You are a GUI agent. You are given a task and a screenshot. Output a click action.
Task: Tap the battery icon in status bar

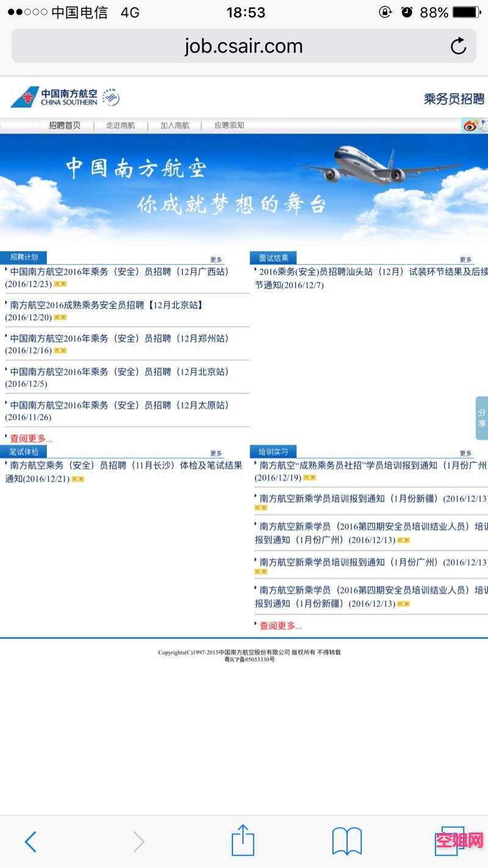pyautogui.click(x=467, y=12)
